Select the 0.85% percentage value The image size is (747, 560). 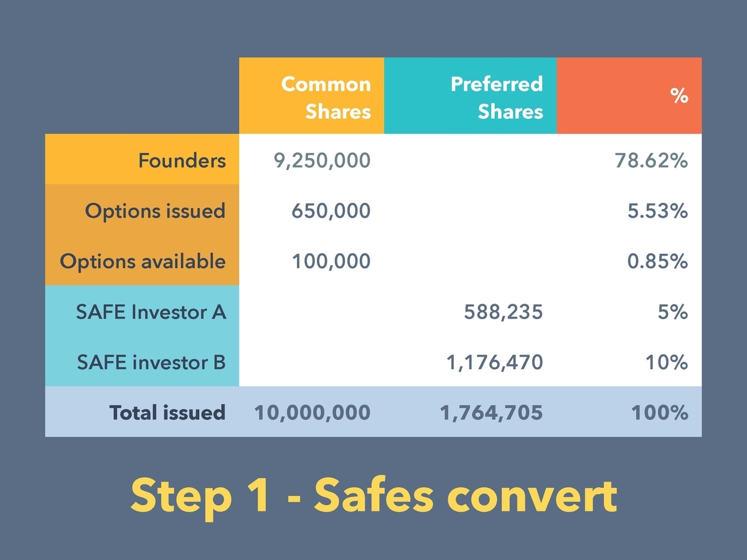(657, 261)
